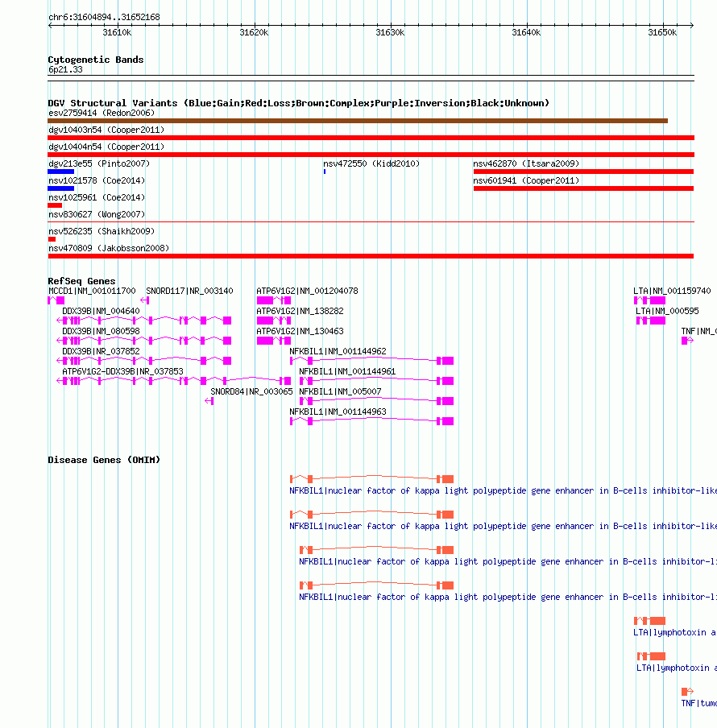
Task: Click the 31640k ruler tick label
Action: click(526, 32)
